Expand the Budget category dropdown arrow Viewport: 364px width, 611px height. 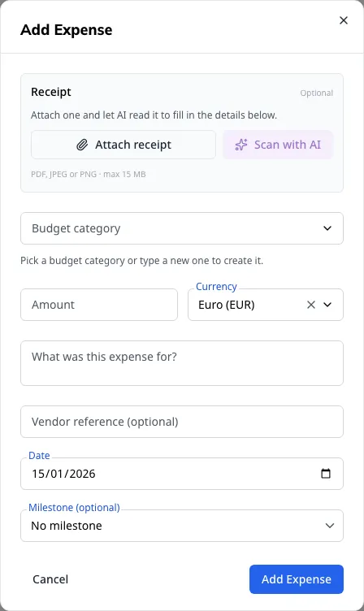coord(327,228)
